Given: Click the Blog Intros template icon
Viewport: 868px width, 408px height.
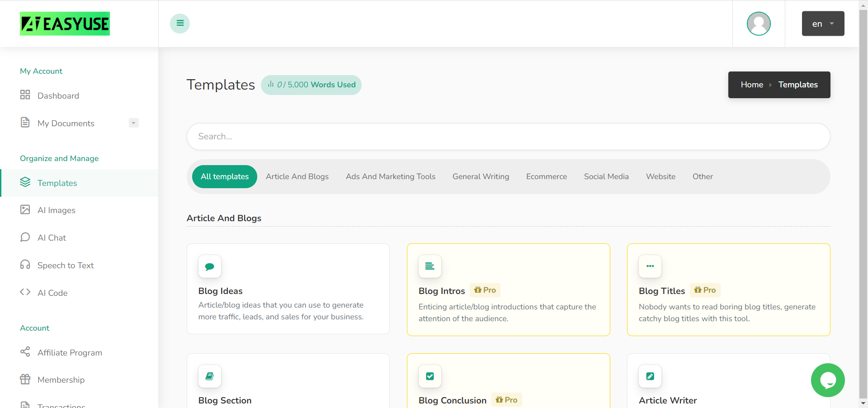Looking at the screenshot, I should tap(429, 266).
